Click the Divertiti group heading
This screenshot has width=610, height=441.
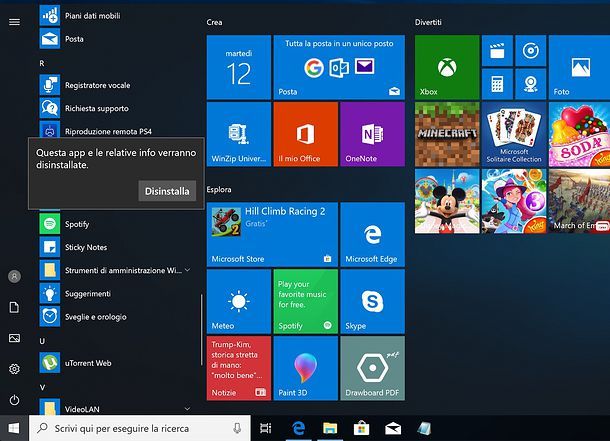click(428, 22)
